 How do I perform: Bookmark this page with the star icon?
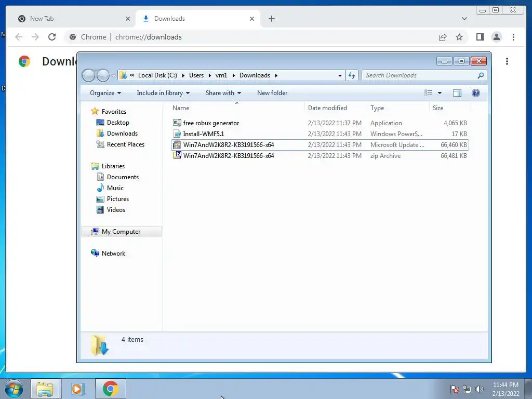(x=459, y=37)
